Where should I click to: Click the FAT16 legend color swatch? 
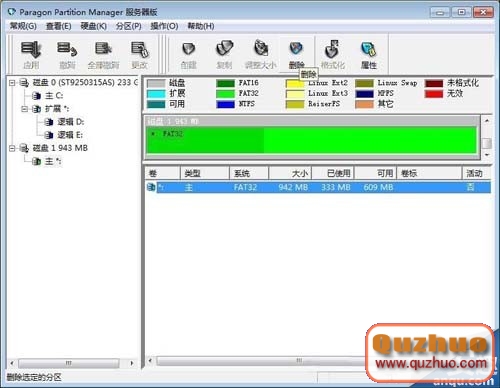pos(225,83)
